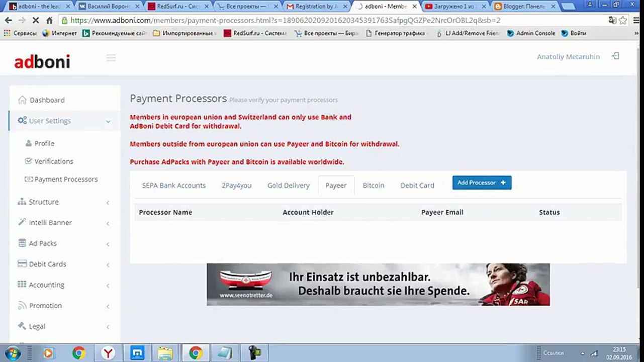Switch to the Debit Card tab
The height and width of the screenshot is (362, 644).
click(x=417, y=185)
